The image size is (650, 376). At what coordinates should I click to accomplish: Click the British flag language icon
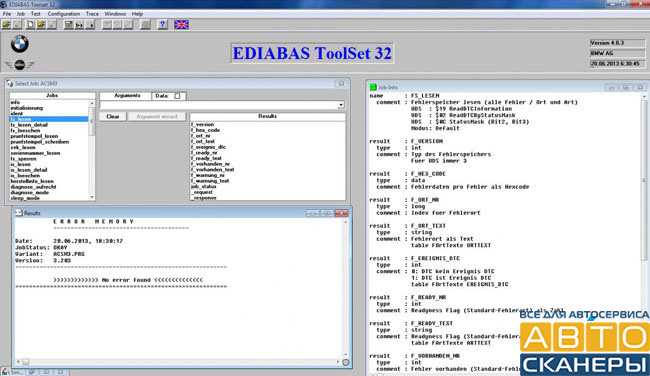coord(181,25)
